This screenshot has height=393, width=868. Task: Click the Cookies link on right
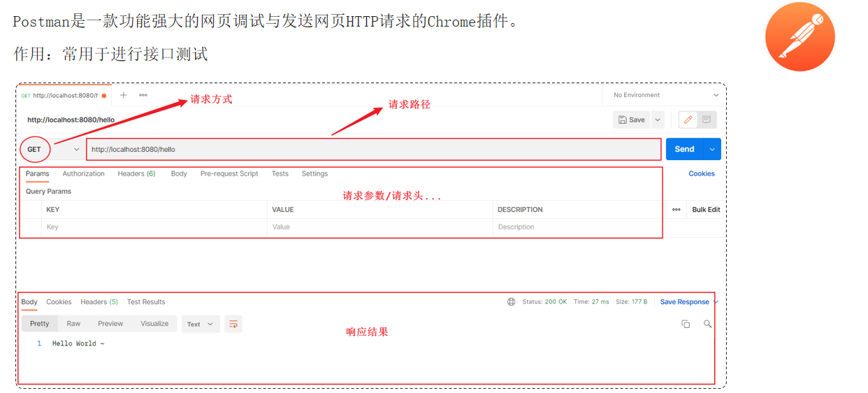[702, 173]
